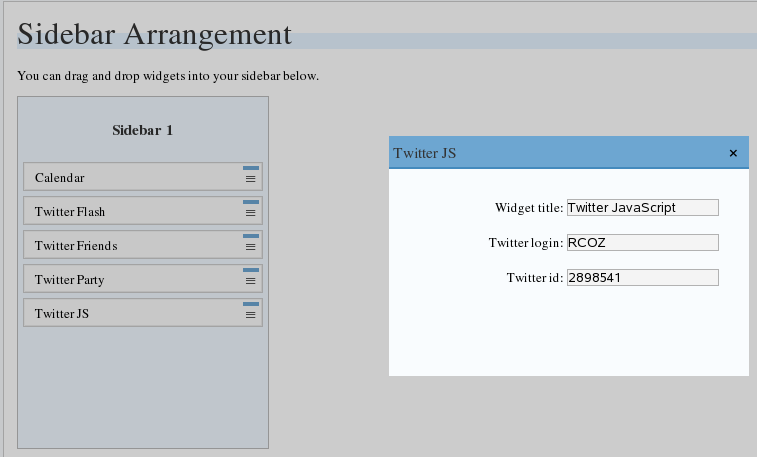Close the Twitter JS settings popup
This screenshot has width=757, height=457.
[733, 153]
